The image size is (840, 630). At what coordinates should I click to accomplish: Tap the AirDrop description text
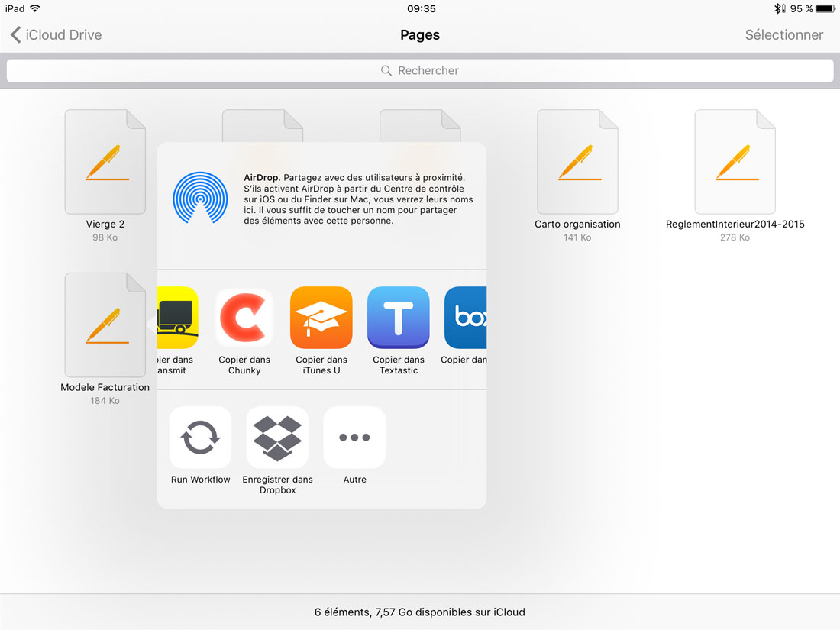tap(358, 199)
